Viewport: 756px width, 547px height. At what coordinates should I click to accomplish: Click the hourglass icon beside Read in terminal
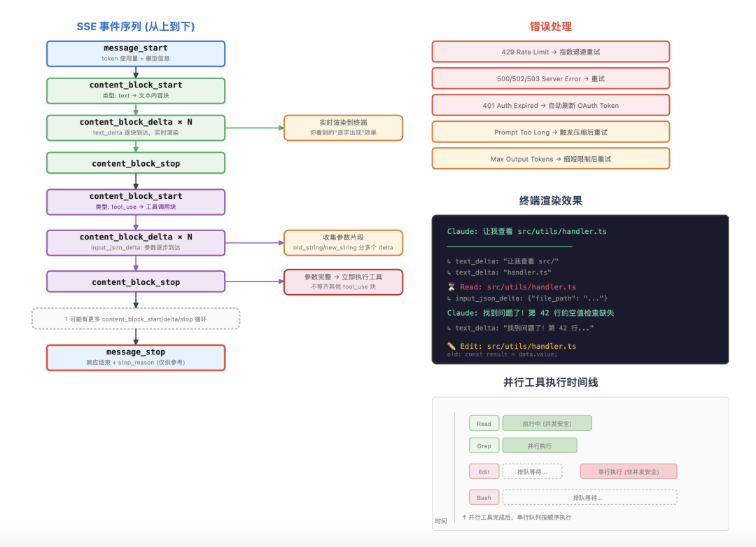click(x=451, y=287)
